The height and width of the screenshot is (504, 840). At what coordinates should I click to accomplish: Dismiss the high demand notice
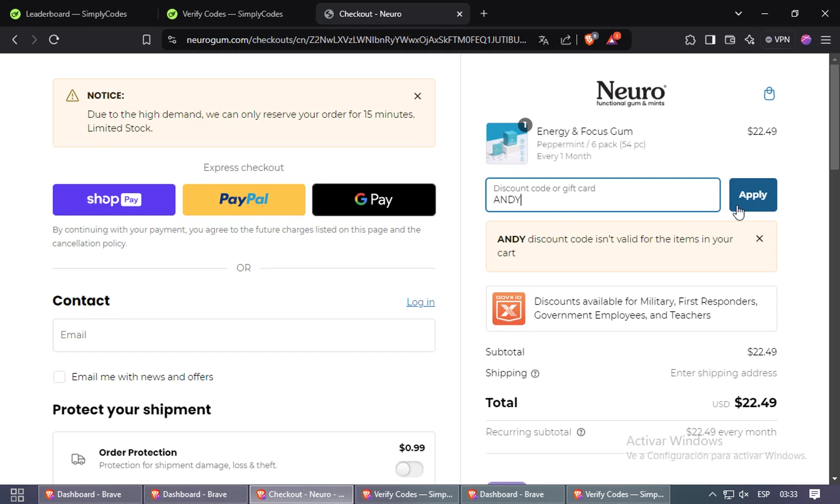[418, 96]
